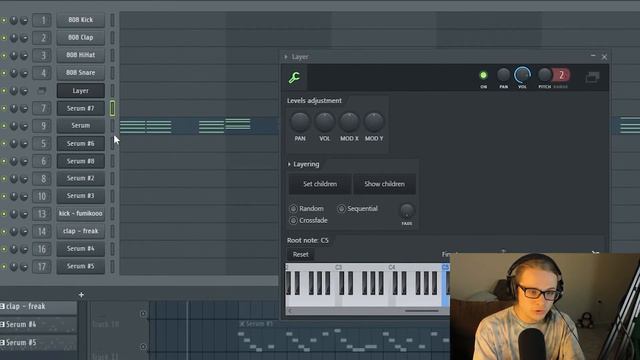The image size is (640, 360).
Task: Click the first note pattern on Serum track 9
Action: click(133, 127)
